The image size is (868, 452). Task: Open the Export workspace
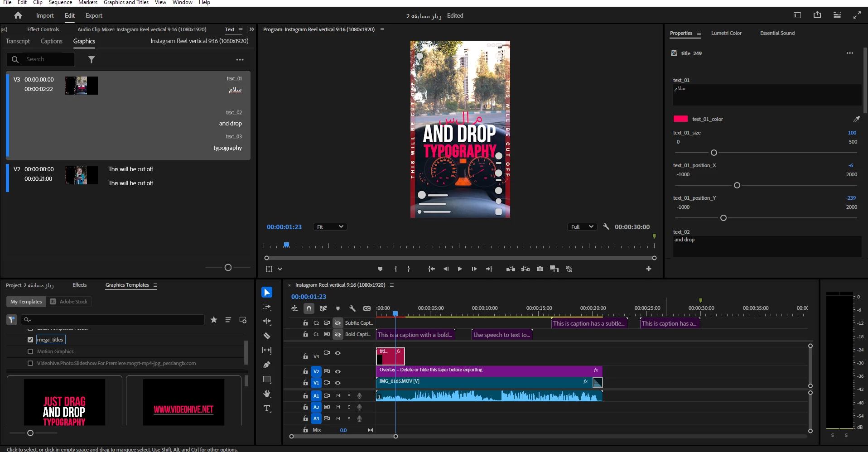tap(94, 15)
